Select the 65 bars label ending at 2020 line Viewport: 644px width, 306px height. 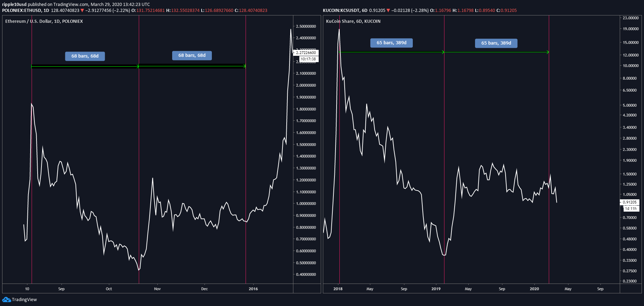coord(496,43)
